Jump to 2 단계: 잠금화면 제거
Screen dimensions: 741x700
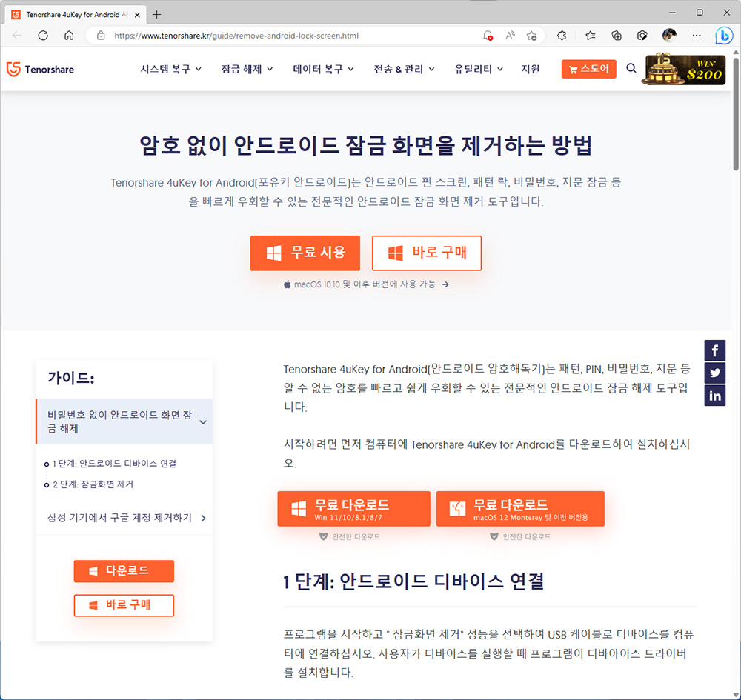click(93, 484)
